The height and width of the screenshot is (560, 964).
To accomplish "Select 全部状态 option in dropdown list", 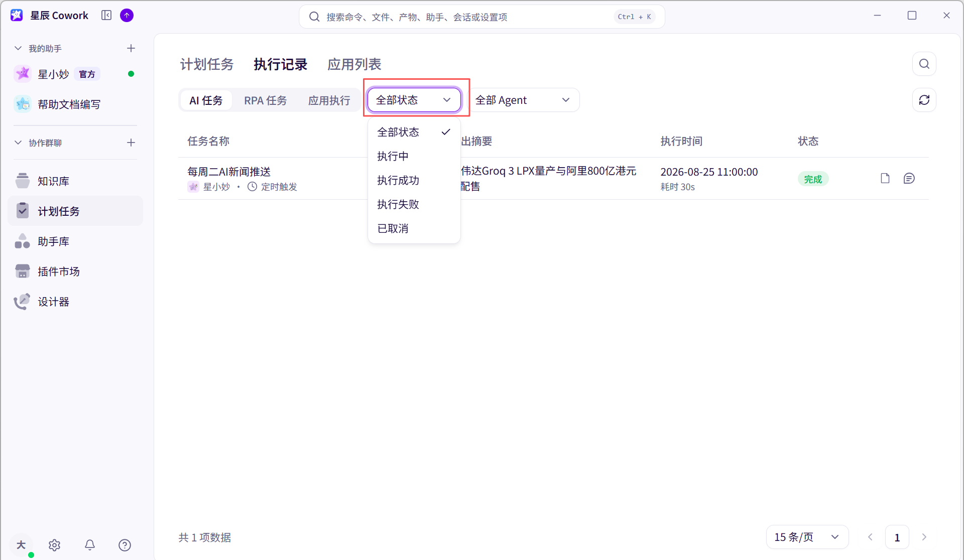I will [414, 132].
